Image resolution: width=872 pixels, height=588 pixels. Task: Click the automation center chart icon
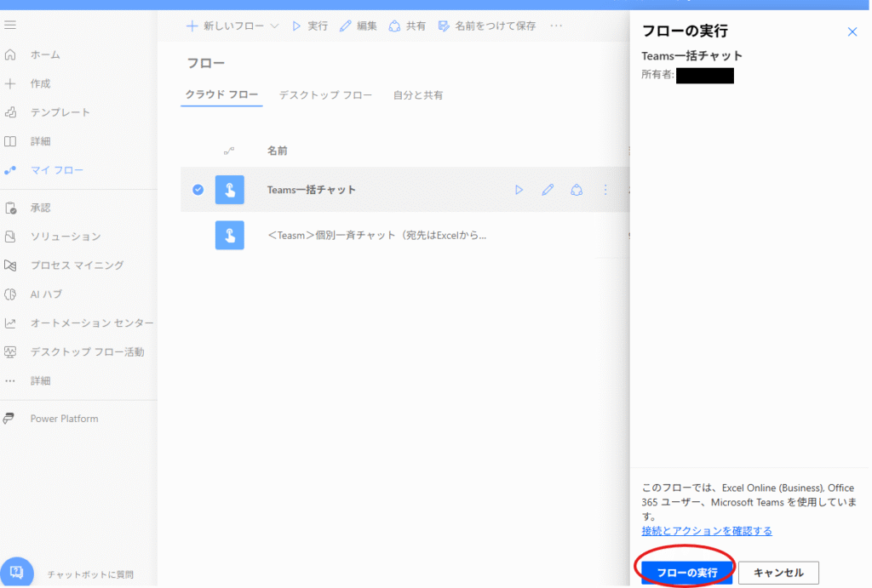tap(10, 323)
